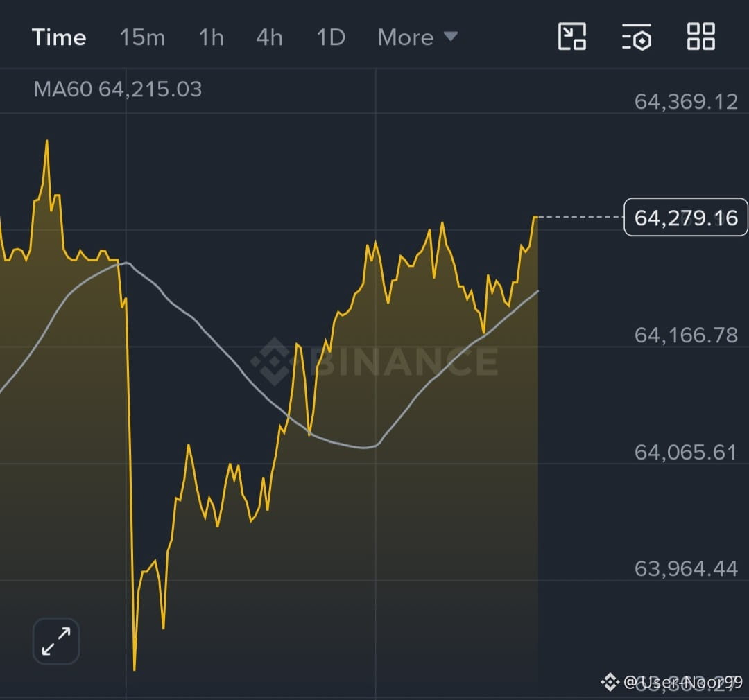Click the MA60 64,215.03 indicator label
Screen dimensions: 749x700
(x=117, y=89)
